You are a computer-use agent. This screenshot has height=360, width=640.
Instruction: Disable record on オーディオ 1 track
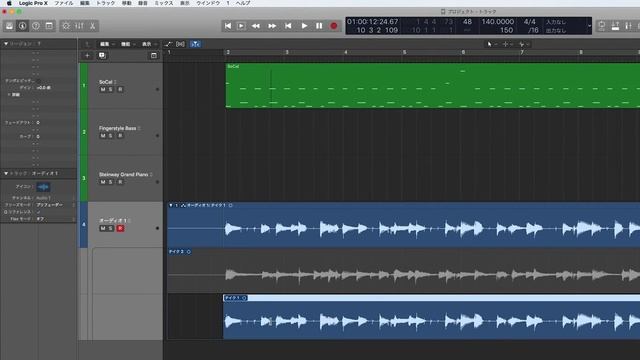[x=120, y=228]
